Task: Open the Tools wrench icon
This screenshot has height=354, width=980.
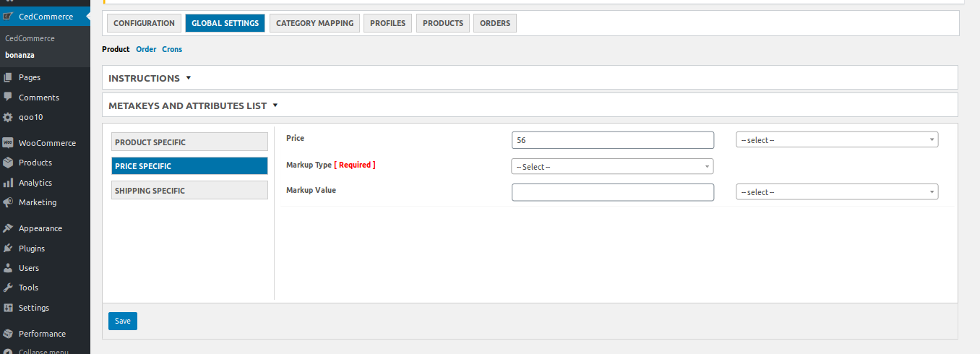Action: pyautogui.click(x=8, y=288)
